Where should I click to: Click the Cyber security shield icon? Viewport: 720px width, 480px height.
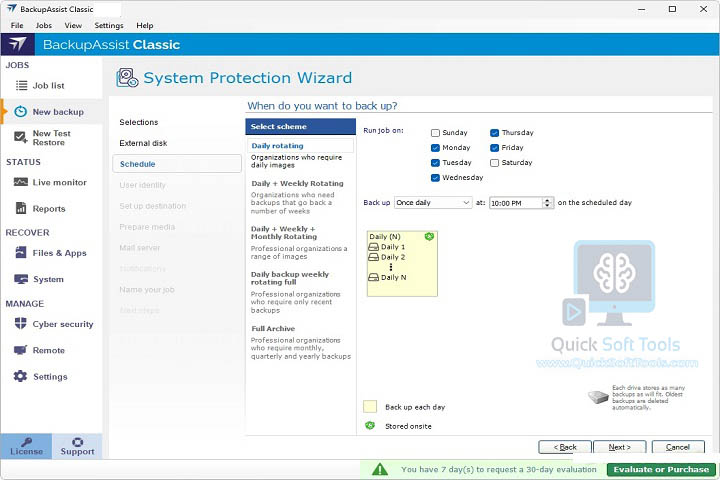point(21,323)
